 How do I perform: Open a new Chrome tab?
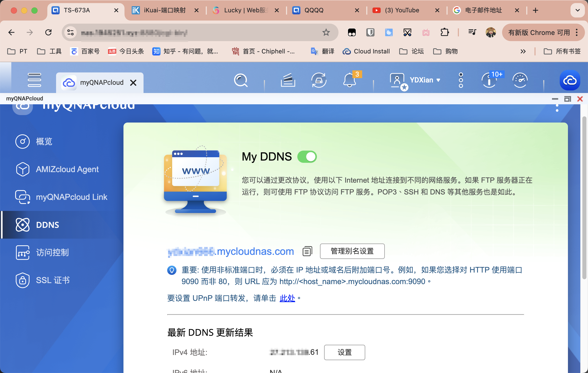(536, 10)
